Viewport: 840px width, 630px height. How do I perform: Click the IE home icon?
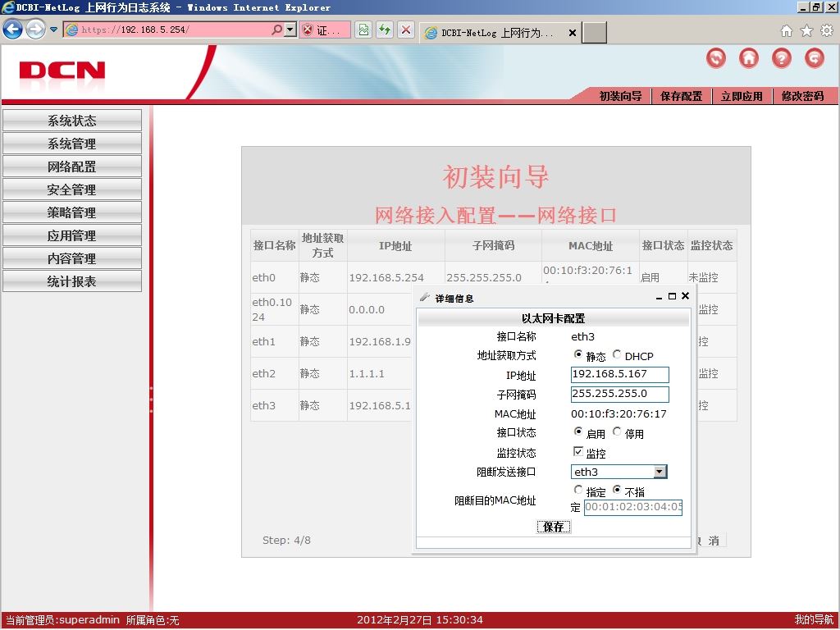(787, 30)
